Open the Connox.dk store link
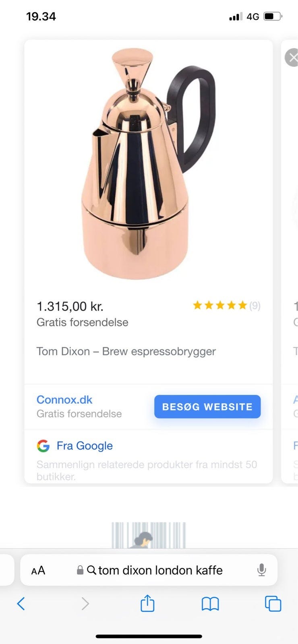This screenshot has height=644, width=298. click(x=64, y=400)
